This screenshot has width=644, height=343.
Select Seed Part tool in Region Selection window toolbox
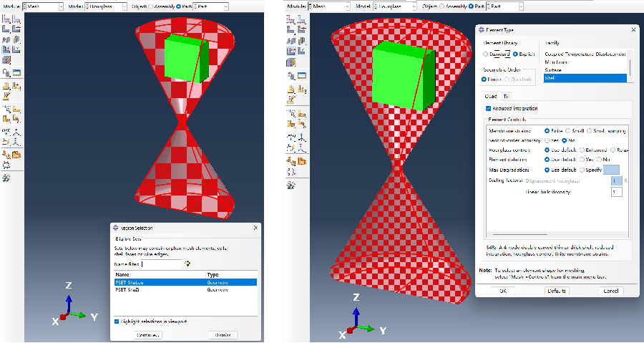[6, 19]
